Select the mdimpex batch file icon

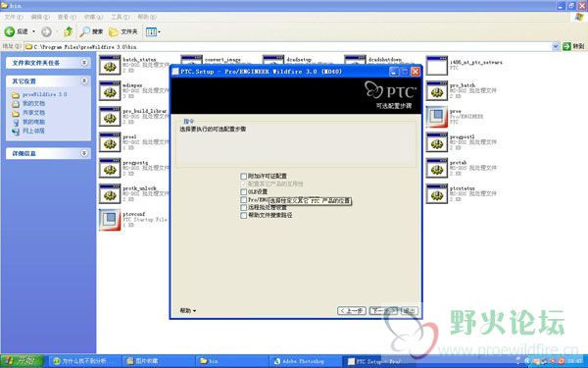[x=110, y=91]
